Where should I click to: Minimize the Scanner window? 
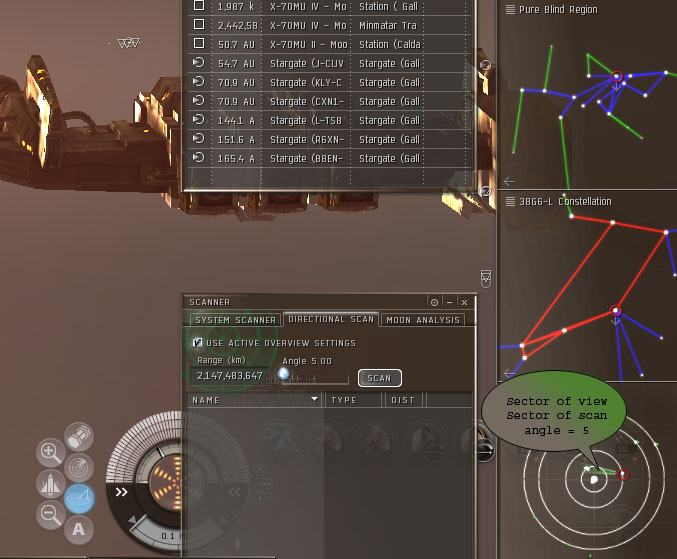tap(449, 303)
